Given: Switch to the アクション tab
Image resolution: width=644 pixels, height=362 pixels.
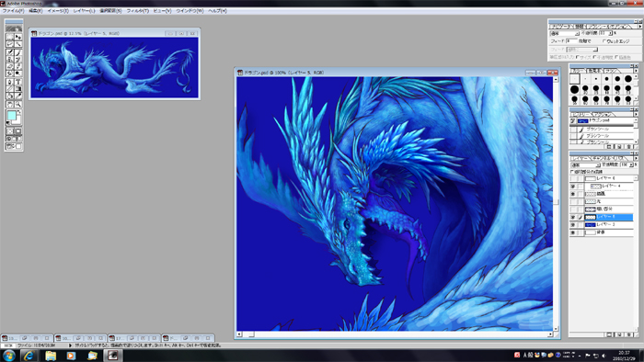Looking at the screenshot, I should click(x=602, y=114).
